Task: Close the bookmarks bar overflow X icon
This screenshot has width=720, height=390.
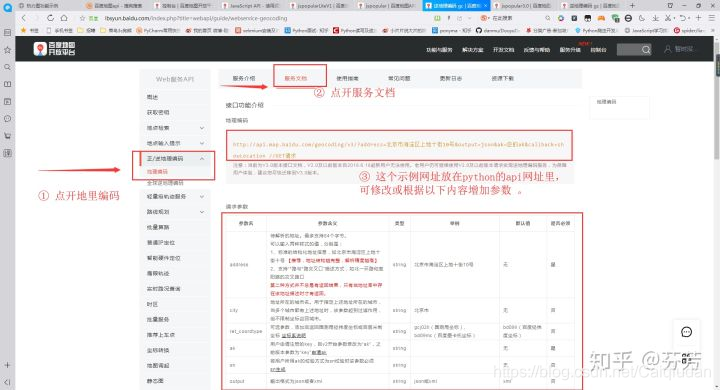Action: [714, 30]
